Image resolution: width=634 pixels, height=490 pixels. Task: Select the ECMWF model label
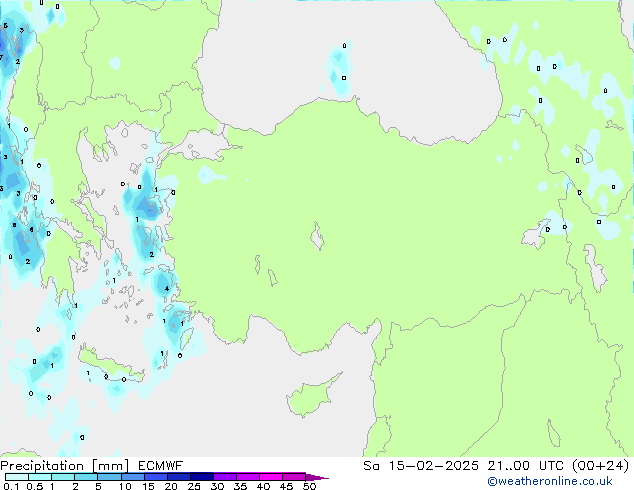[x=160, y=466]
